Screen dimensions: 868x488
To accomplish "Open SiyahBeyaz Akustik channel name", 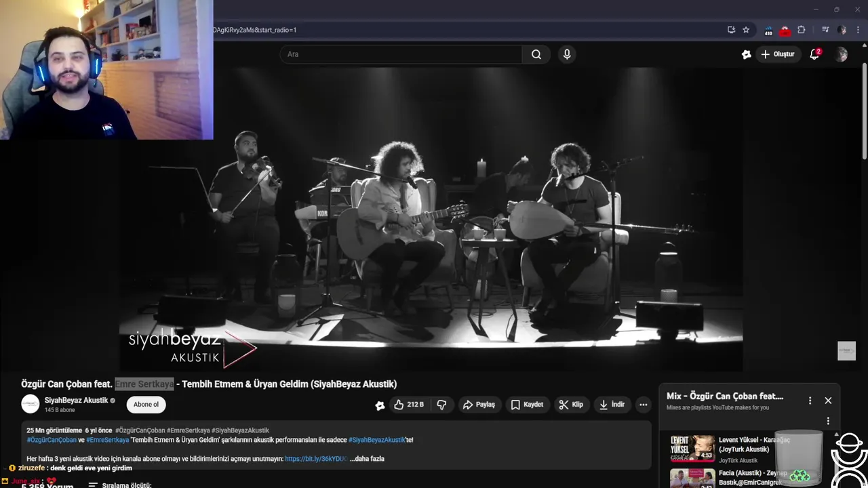I will point(76,401).
